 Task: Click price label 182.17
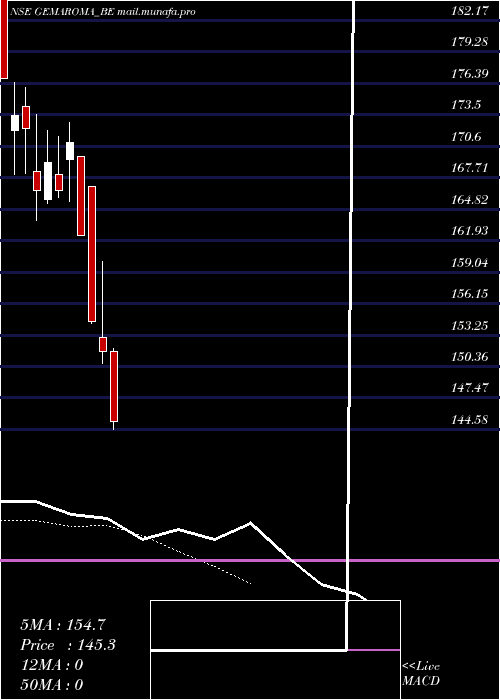pyautogui.click(x=470, y=11)
